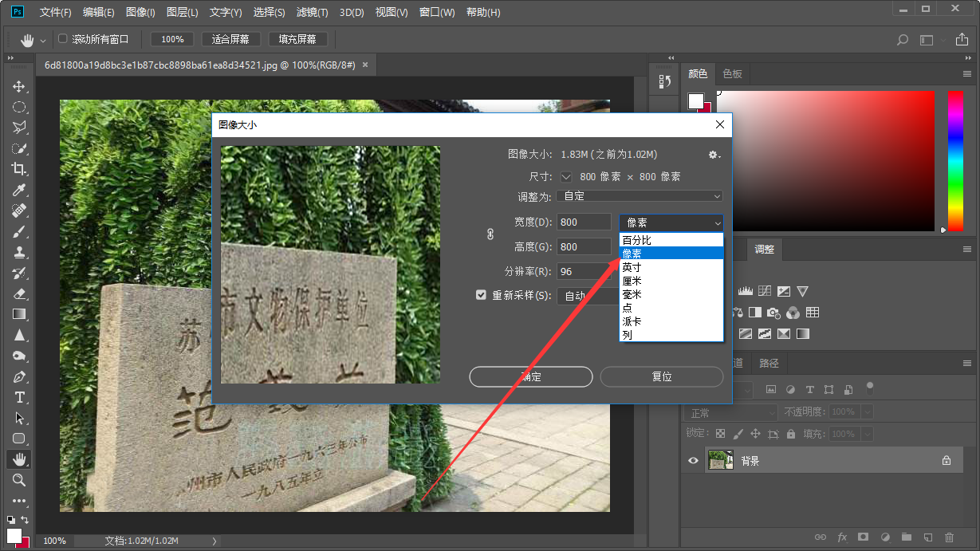Viewport: 980px width, 551px height.
Task: Click the 复位 button
Action: coord(662,376)
